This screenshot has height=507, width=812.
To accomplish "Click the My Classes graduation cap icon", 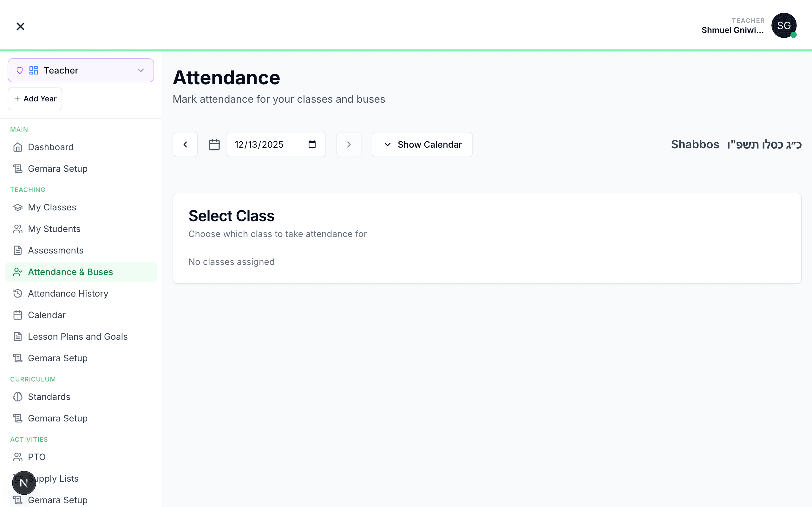I will click(18, 208).
